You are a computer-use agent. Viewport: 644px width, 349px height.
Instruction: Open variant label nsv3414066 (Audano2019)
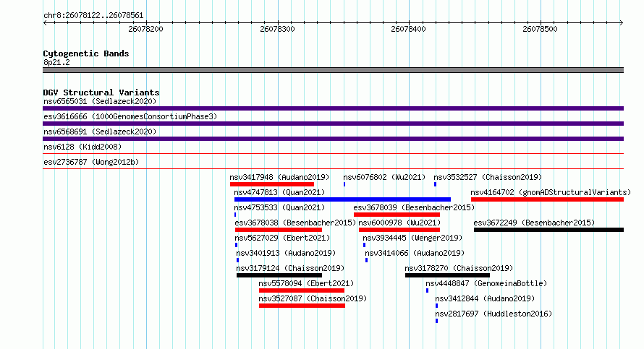415,253
